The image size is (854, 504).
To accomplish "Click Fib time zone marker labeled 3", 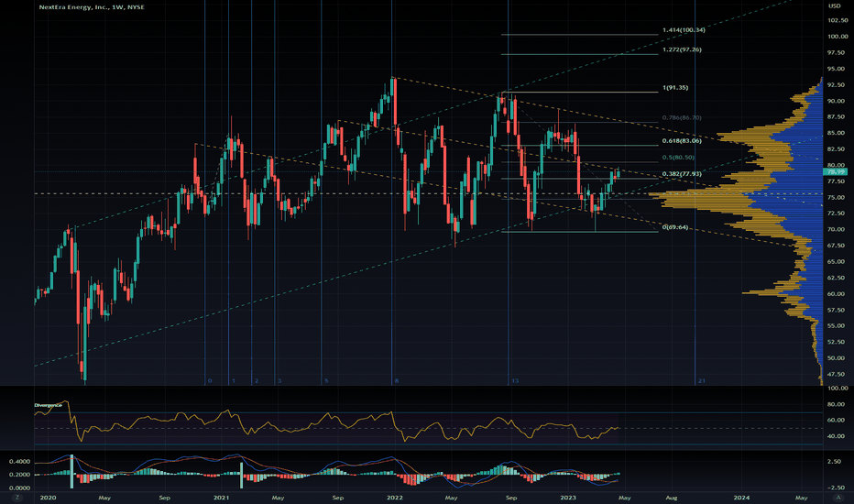I will (x=279, y=381).
